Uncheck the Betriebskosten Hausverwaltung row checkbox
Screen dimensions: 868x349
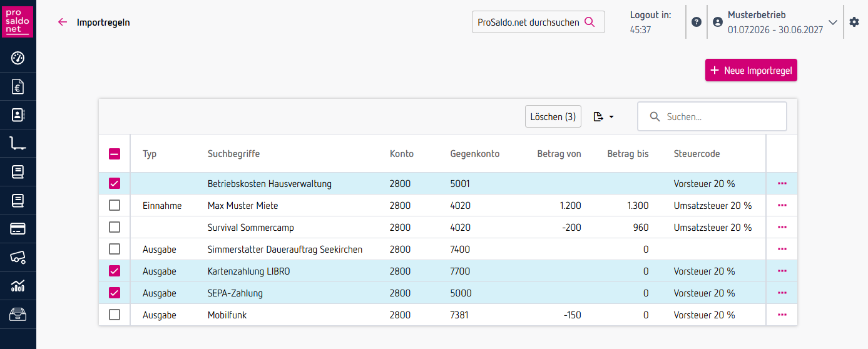[x=115, y=184]
